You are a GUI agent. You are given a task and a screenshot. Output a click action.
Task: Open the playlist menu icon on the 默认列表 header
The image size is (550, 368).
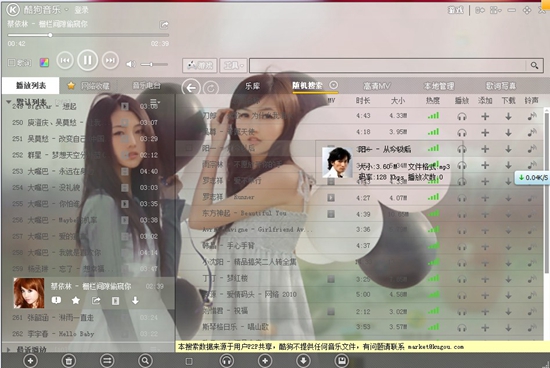click(155, 102)
